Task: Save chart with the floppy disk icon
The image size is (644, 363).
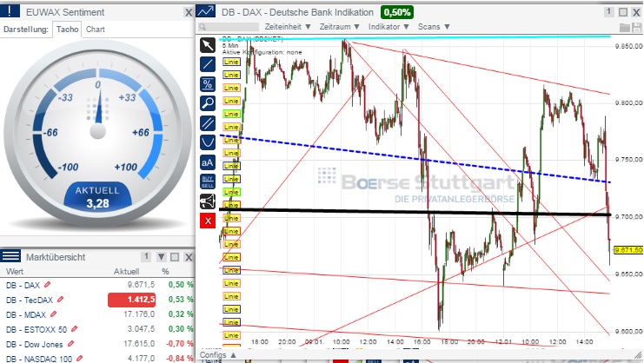Action: point(636,28)
